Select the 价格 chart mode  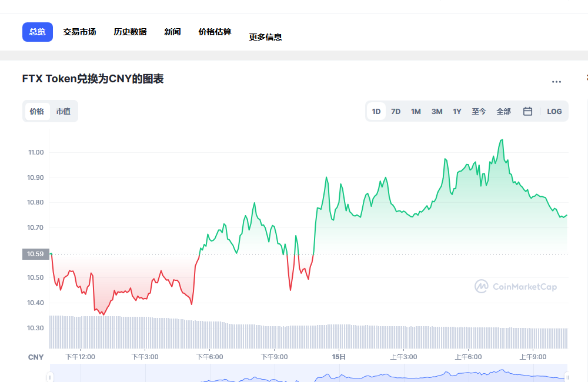click(36, 111)
